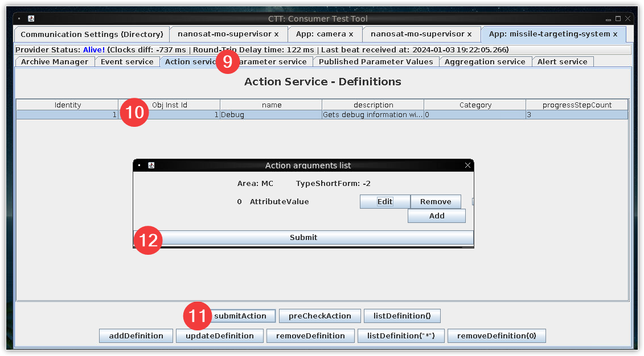Submit the action arguments list
Image resolution: width=644 pixels, height=356 pixels.
click(303, 237)
